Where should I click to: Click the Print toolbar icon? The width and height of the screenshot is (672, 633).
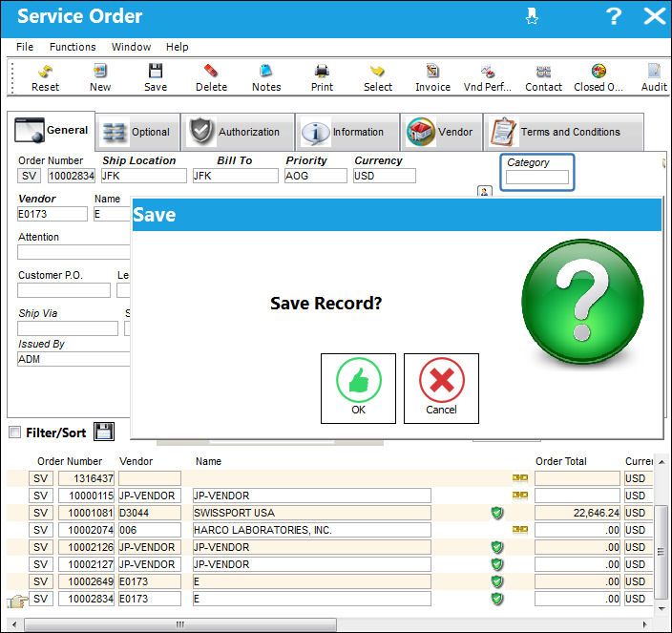pos(322,72)
